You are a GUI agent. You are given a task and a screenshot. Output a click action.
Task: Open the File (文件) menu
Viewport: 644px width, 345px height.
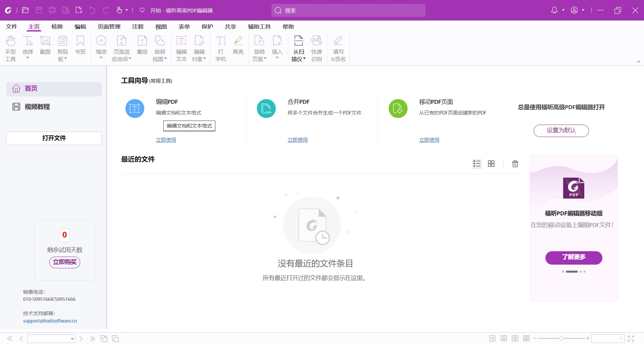[11, 26]
